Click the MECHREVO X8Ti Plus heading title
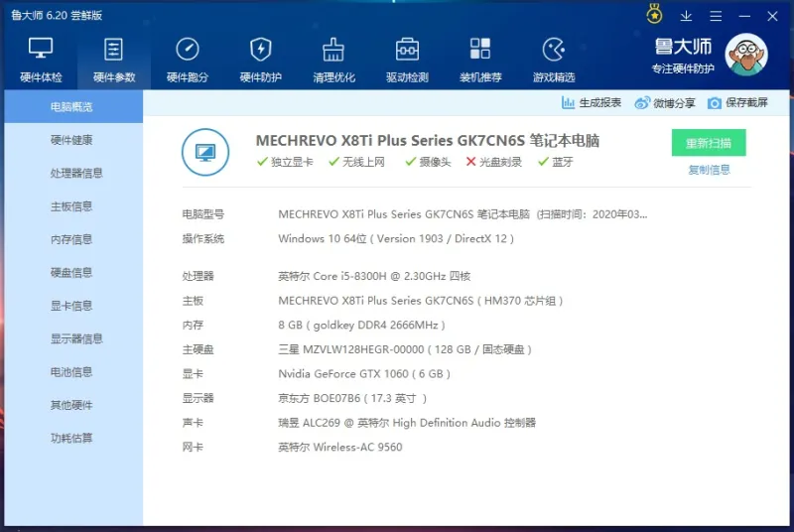794x532 pixels. coord(428,140)
